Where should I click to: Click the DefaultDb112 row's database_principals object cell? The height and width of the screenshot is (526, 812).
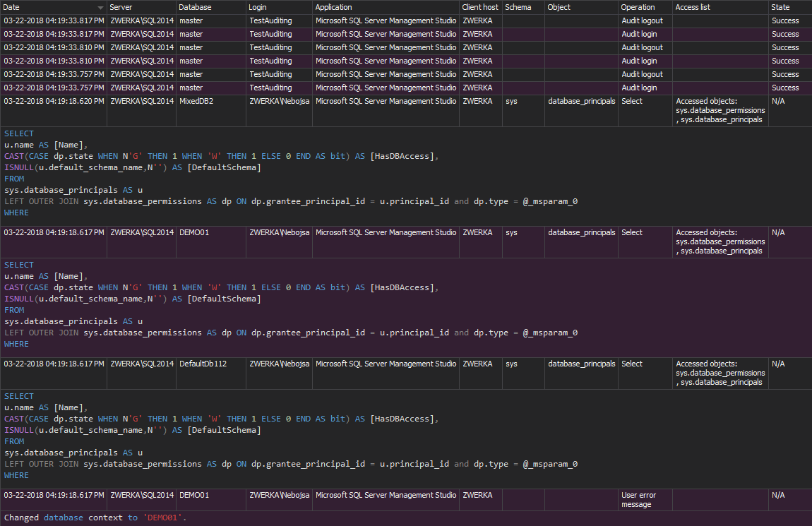tap(581, 373)
